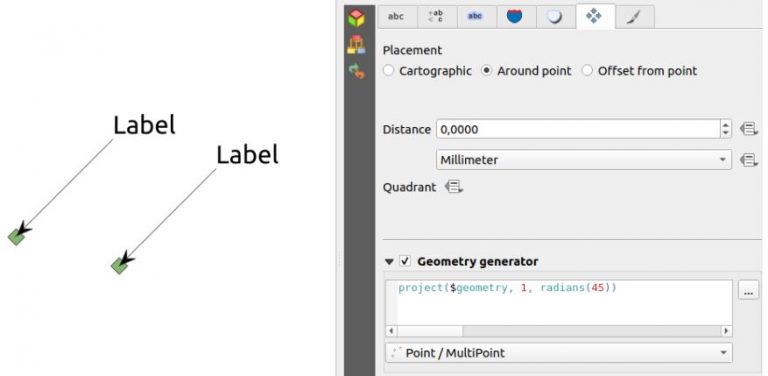
Task: Open the Point / MultiPoint geometry dropdown
Action: tap(559, 353)
